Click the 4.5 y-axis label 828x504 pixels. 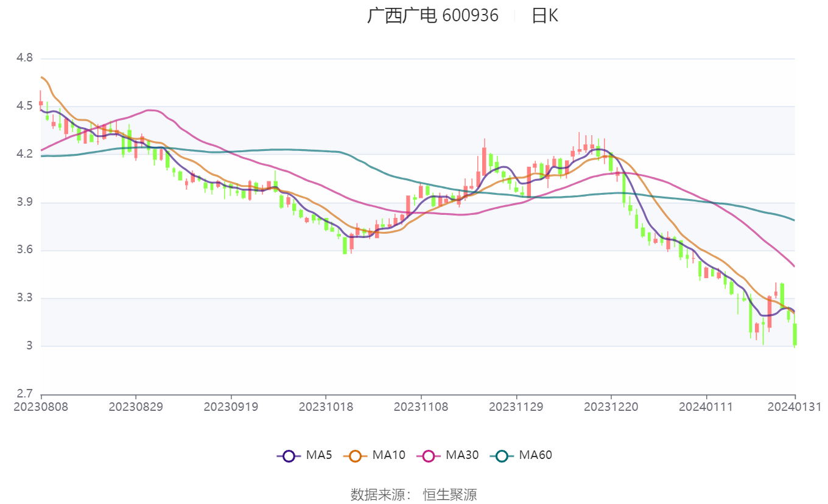[x=24, y=106]
